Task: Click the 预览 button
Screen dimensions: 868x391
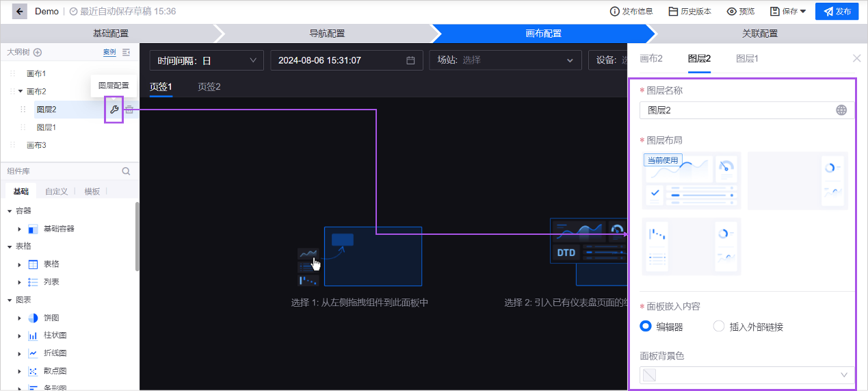Action: click(741, 12)
